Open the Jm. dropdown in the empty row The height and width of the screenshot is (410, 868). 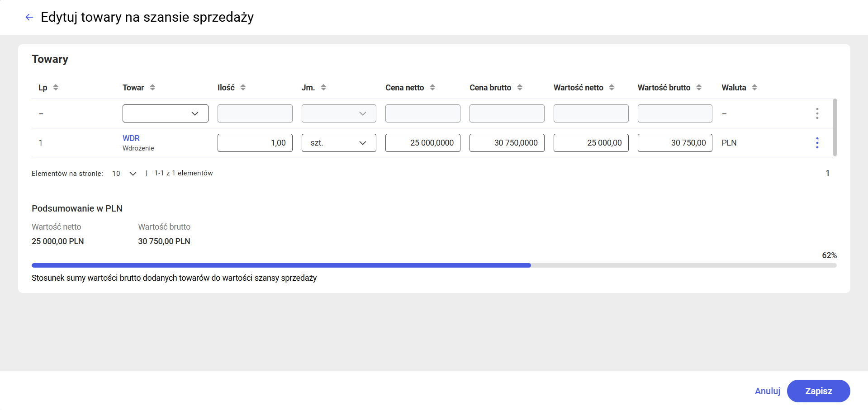pos(339,113)
